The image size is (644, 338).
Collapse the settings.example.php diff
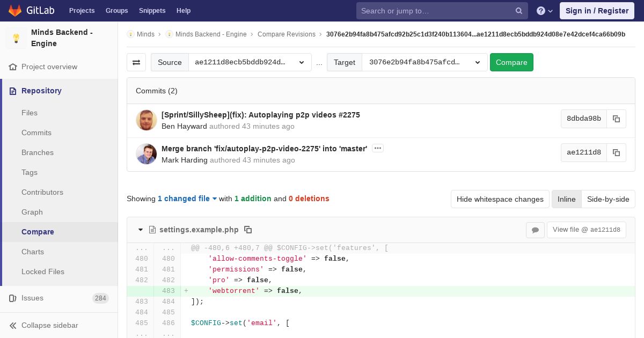pos(141,230)
